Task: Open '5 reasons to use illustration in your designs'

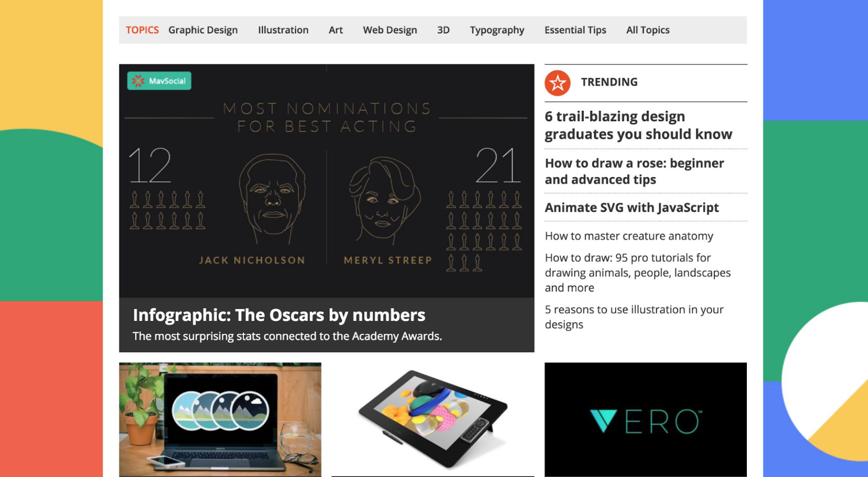Action: click(x=634, y=316)
